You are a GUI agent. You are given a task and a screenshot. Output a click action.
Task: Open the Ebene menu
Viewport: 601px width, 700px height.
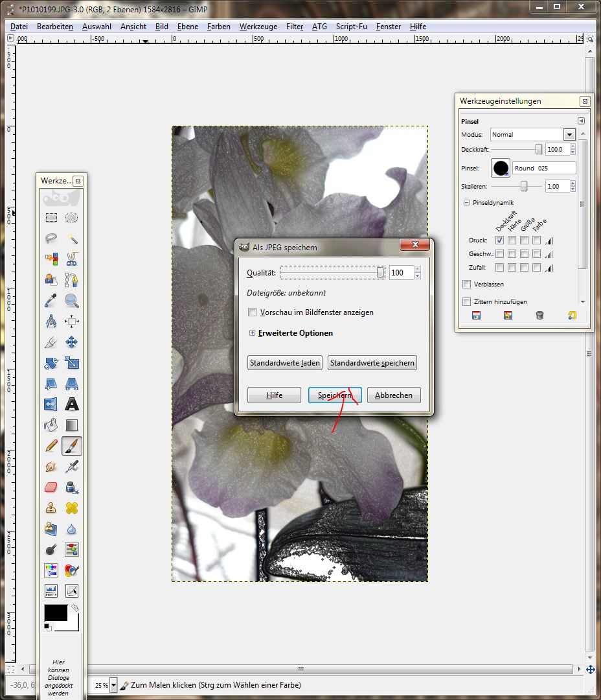coord(188,27)
